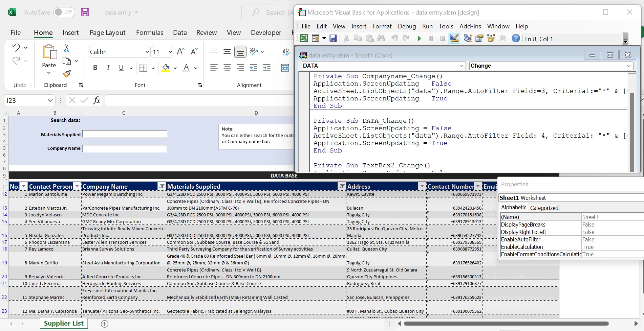The width and height of the screenshot is (644, 331).
Task: Click the Format Painter brush icon
Action: (x=67, y=73)
